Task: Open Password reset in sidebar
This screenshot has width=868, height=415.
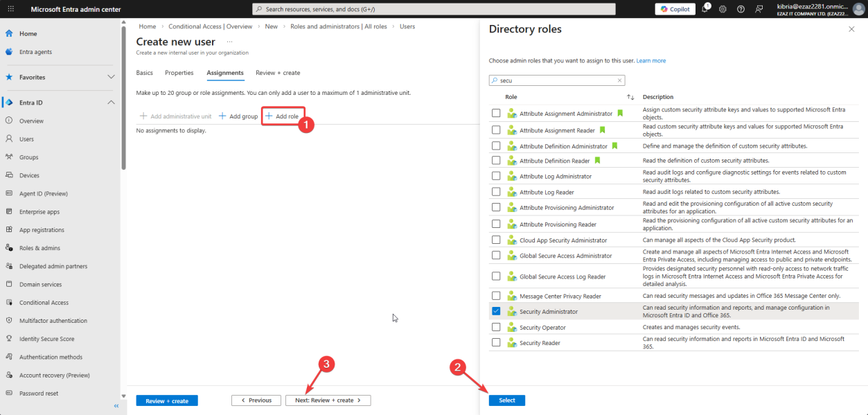Action: (x=39, y=394)
